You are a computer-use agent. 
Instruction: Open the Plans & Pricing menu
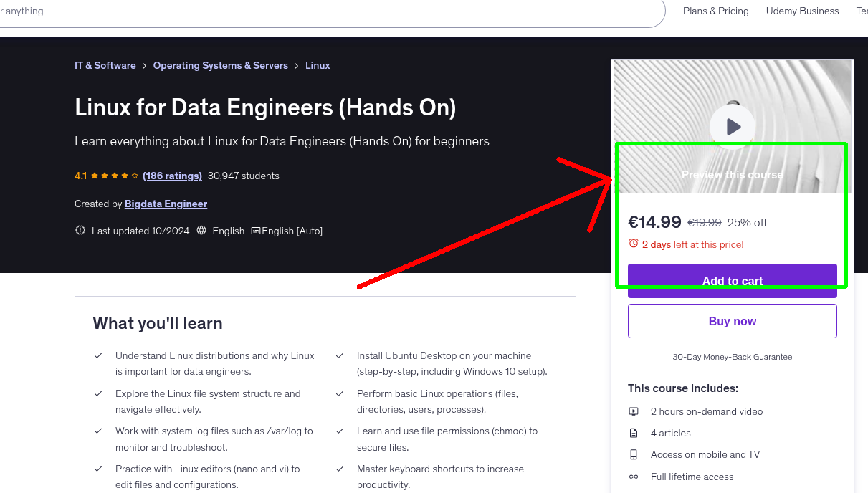pos(715,11)
